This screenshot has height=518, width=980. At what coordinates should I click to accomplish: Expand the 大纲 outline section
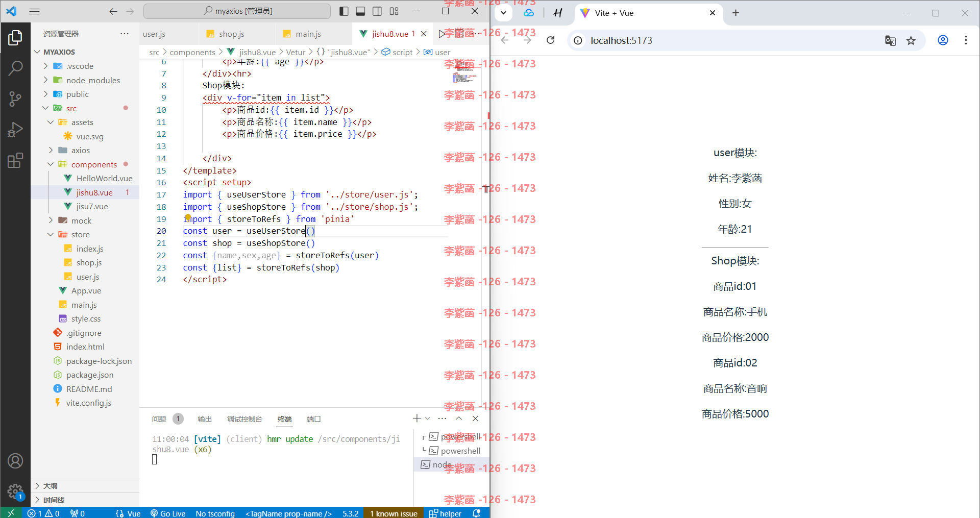pos(85,486)
